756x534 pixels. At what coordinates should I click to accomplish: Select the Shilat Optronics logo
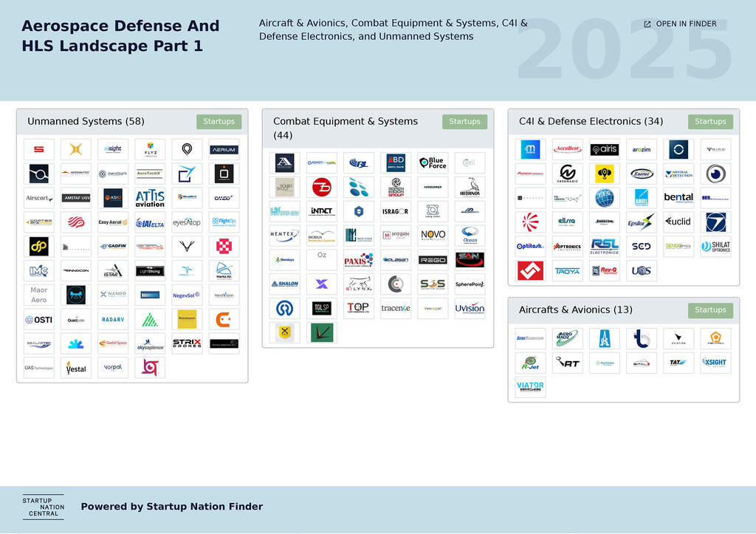[x=715, y=247]
